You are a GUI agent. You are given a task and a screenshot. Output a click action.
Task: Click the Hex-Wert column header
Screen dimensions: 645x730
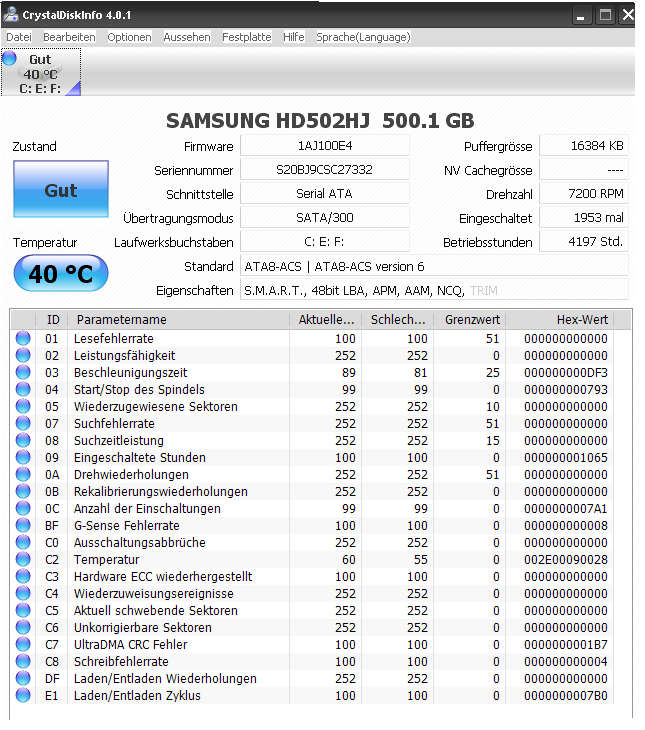coord(561,319)
